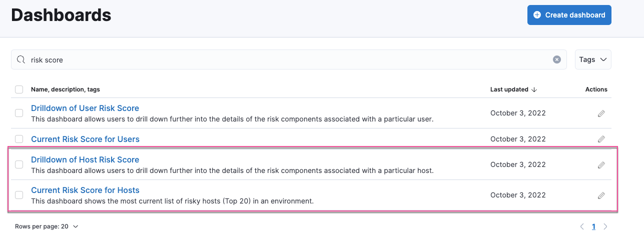This screenshot has height=244, width=644.
Task: Check the Drilldown of User Risk Score row
Action: 19,113
